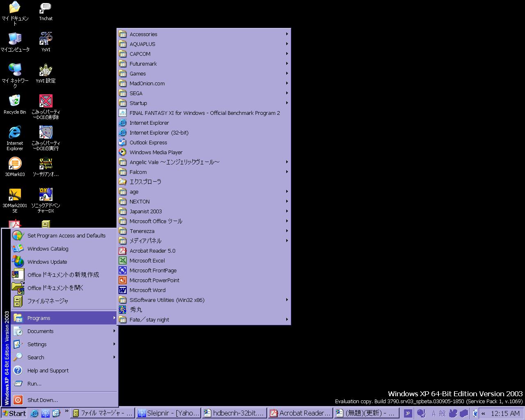Expand the Japanist 2003 folder submenu

point(204,211)
